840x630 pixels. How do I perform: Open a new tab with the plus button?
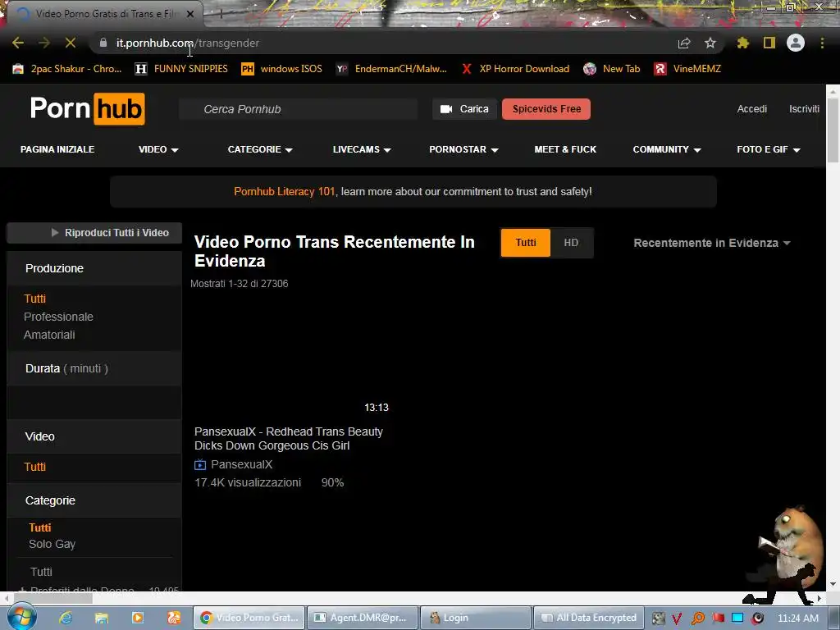point(221,14)
